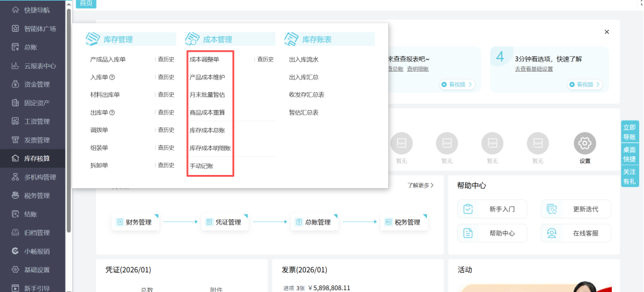The height and width of the screenshot is (292, 644).
Task: Open 库存成本总账 menu entry
Action: (x=207, y=130)
